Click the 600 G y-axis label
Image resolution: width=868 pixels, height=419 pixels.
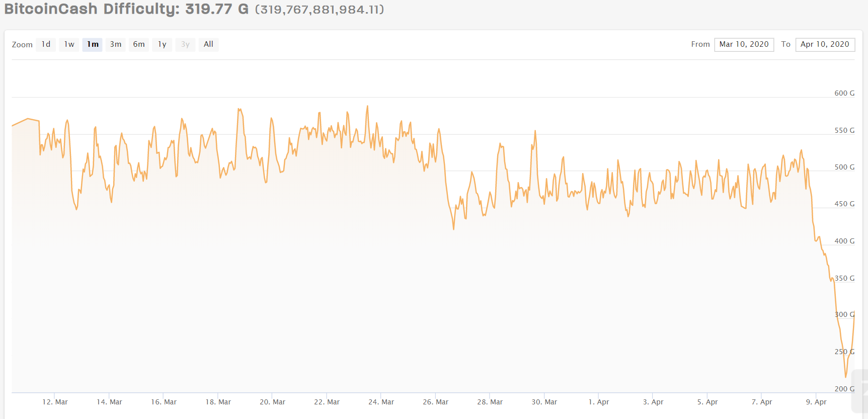[x=844, y=93]
